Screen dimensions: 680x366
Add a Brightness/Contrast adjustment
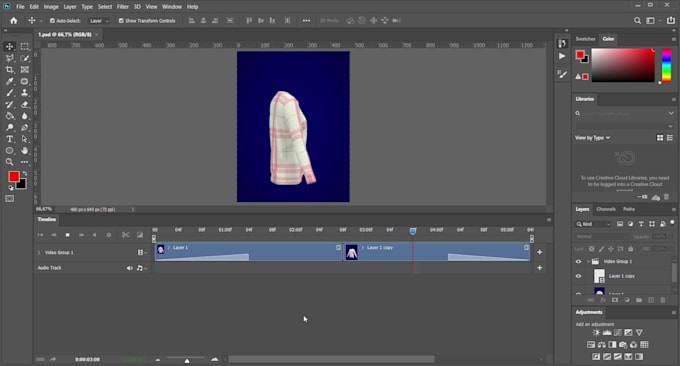596,333
